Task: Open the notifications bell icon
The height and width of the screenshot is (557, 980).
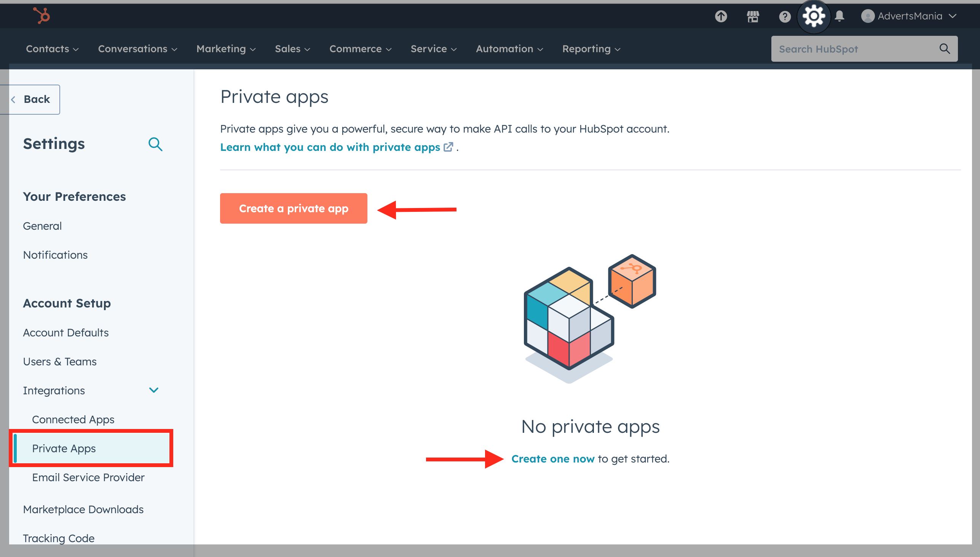Action: [x=840, y=16]
